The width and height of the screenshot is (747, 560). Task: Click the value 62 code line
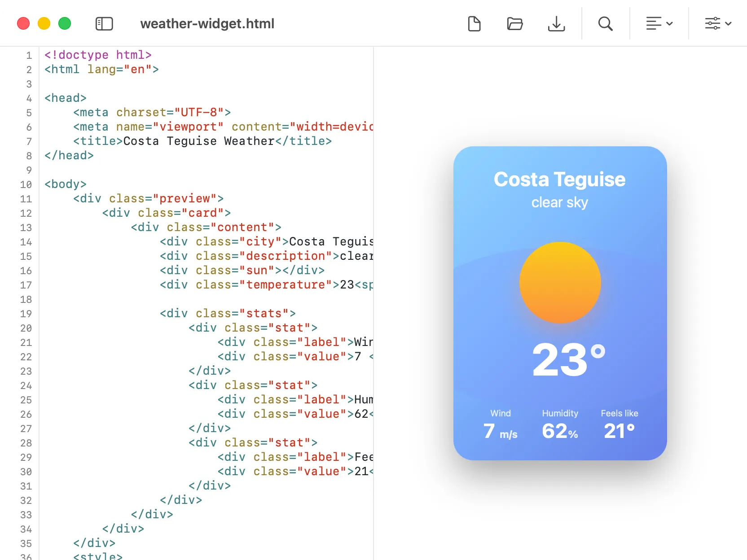tap(295, 414)
